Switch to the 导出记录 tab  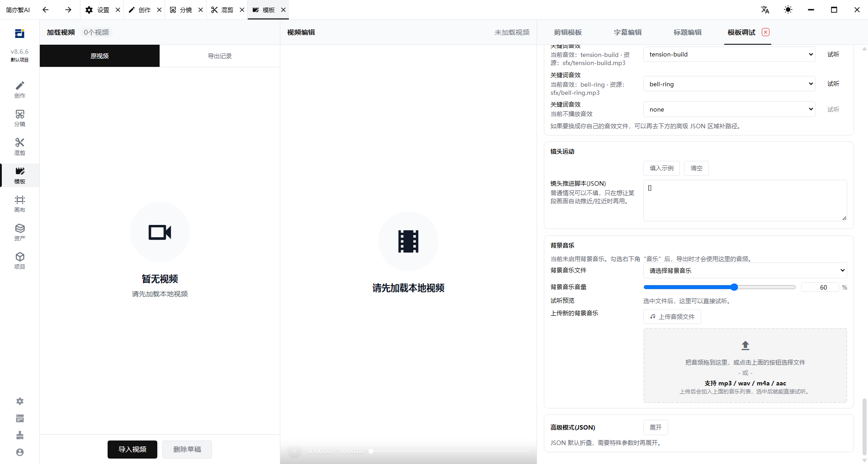[220, 56]
